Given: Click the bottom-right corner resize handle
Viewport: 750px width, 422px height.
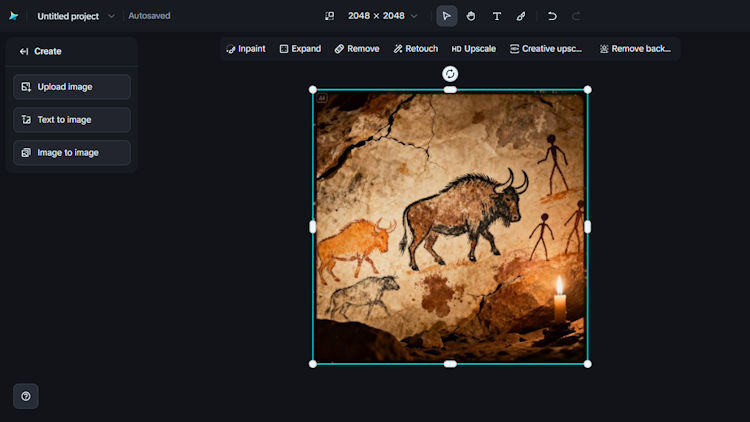Looking at the screenshot, I should pyautogui.click(x=587, y=364).
